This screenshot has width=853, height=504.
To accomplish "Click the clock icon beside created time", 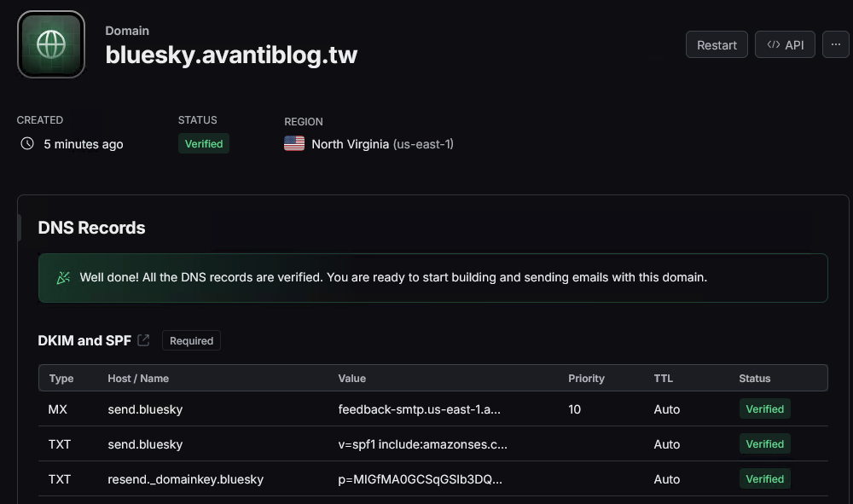I will tap(27, 143).
